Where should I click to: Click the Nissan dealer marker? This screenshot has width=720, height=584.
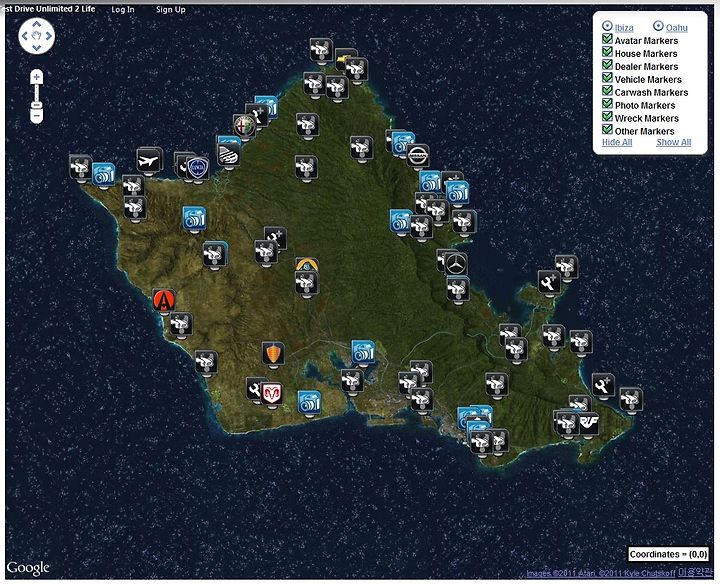[x=418, y=156]
